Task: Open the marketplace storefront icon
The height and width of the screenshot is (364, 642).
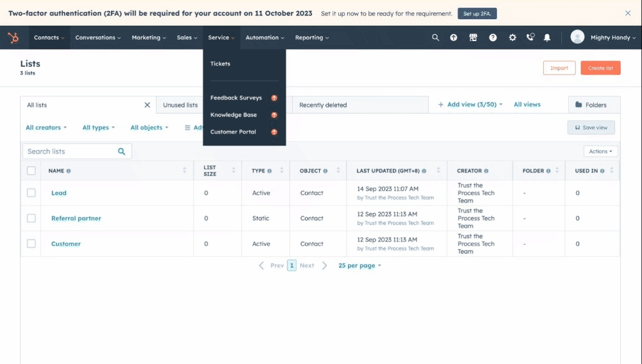Action: click(x=473, y=38)
